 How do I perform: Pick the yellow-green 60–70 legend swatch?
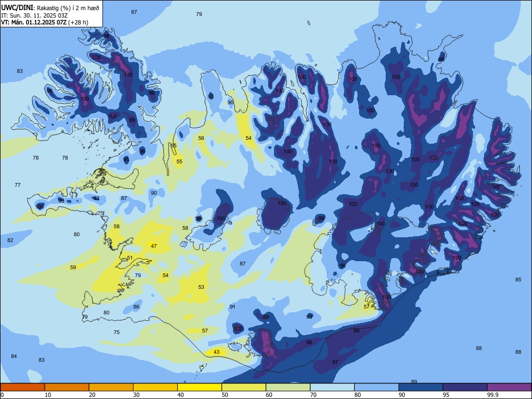click(x=288, y=387)
